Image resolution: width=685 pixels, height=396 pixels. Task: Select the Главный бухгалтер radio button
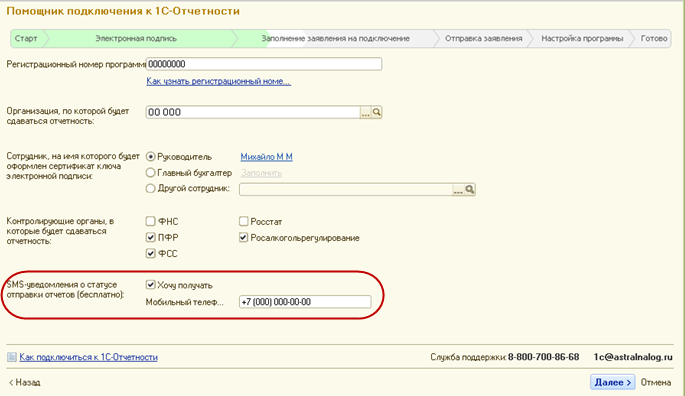(150, 173)
